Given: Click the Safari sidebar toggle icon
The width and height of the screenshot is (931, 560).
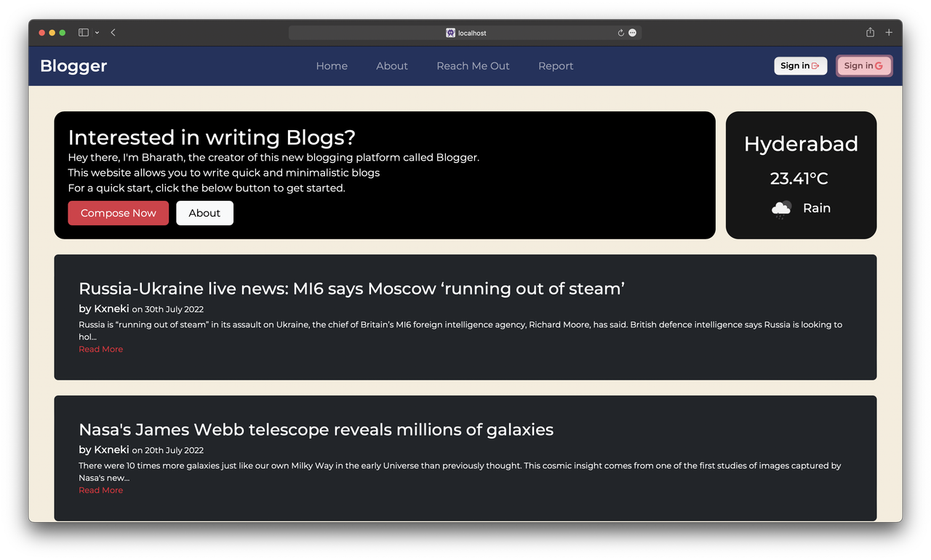Looking at the screenshot, I should [x=84, y=33].
